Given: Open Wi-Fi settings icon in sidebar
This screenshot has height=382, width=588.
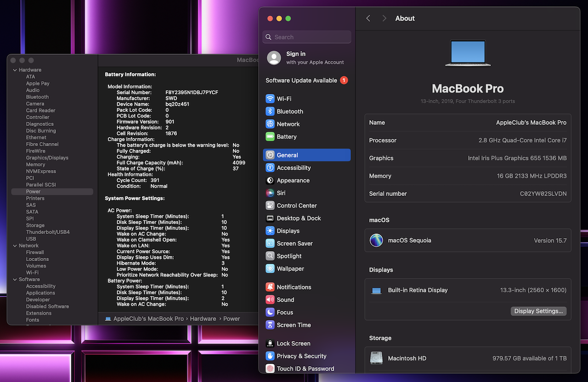Looking at the screenshot, I should [x=270, y=99].
